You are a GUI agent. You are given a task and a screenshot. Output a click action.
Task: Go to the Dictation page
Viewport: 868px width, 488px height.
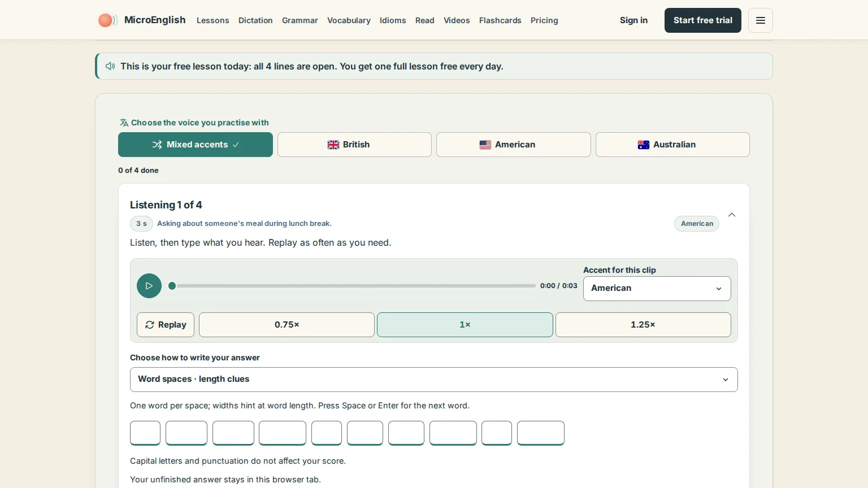coord(255,20)
